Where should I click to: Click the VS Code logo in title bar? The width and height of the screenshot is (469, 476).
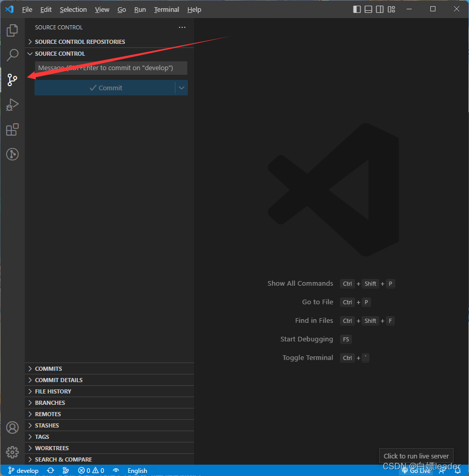pyautogui.click(x=9, y=9)
